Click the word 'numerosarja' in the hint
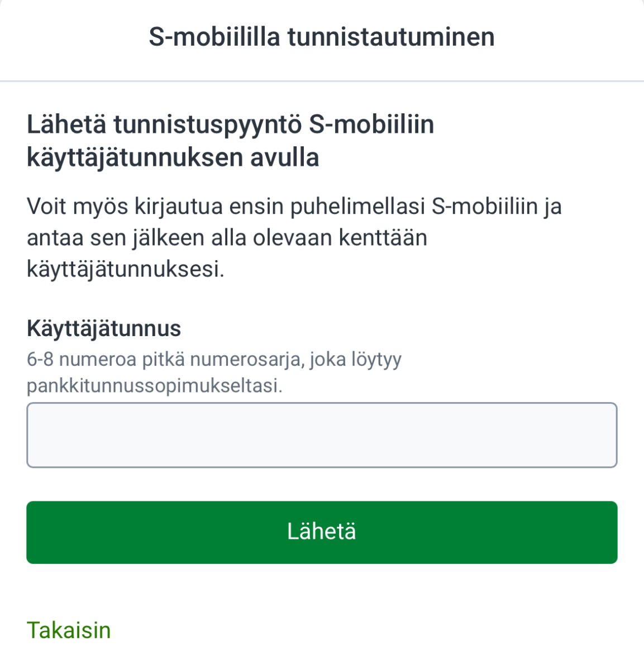 246,359
